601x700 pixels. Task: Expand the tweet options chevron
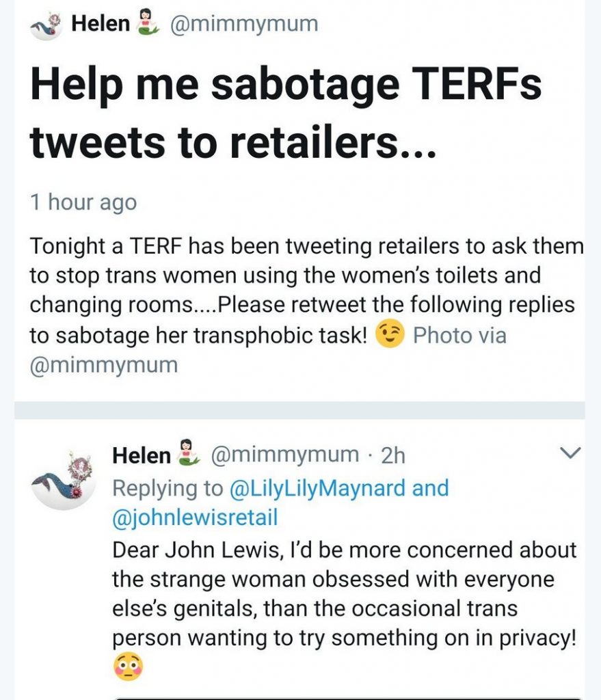(570, 453)
